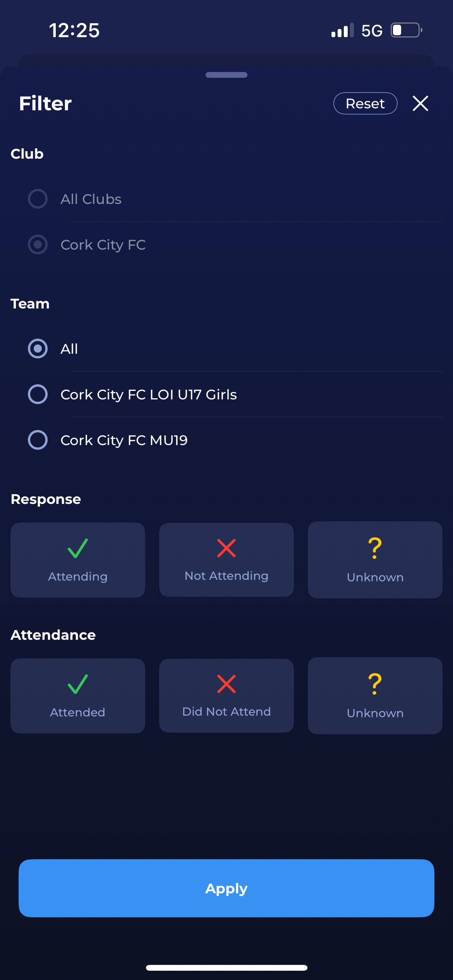This screenshot has width=453, height=980.
Task: Tap the battery indicator in status bar
Action: pos(406,30)
